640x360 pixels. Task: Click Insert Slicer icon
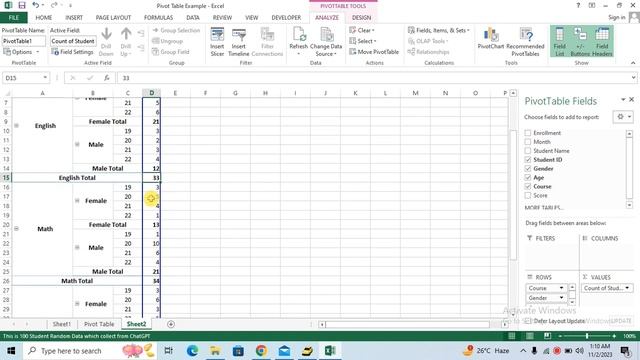(x=217, y=42)
